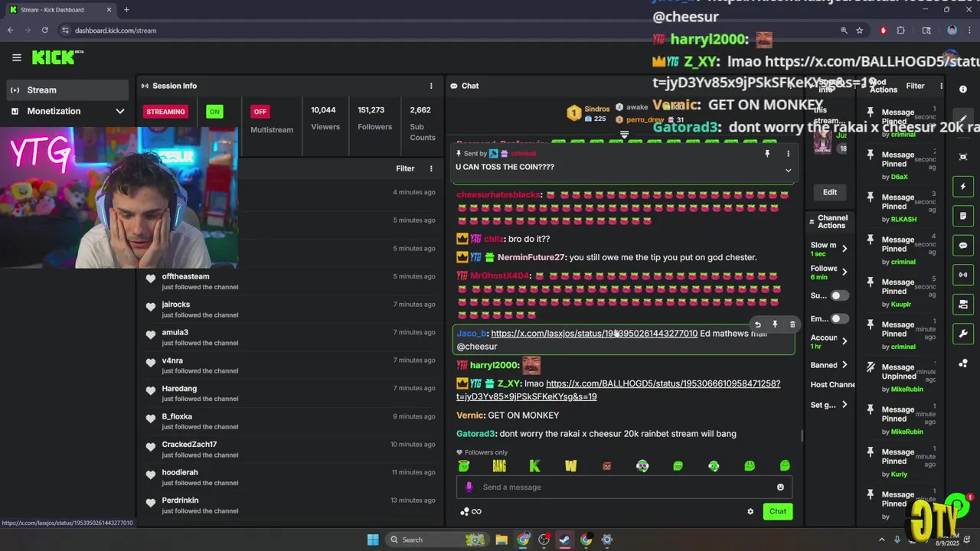Expand Account age options
Image resolution: width=980 pixels, height=551 pixels.
pos(844,341)
